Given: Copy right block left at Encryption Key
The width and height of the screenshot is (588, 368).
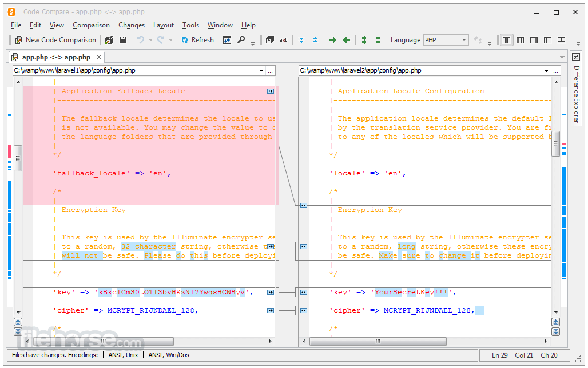Looking at the screenshot, I should (x=303, y=205).
